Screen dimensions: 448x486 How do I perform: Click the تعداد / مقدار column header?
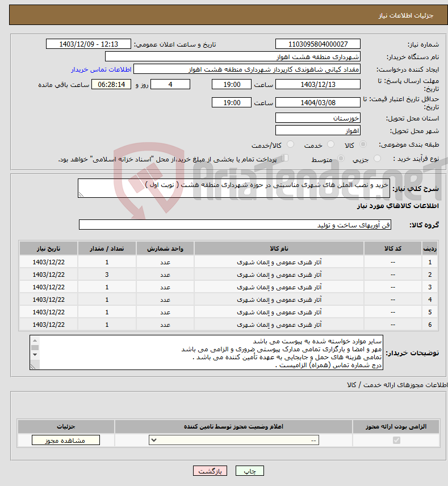pyautogui.click(x=107, y=248)
